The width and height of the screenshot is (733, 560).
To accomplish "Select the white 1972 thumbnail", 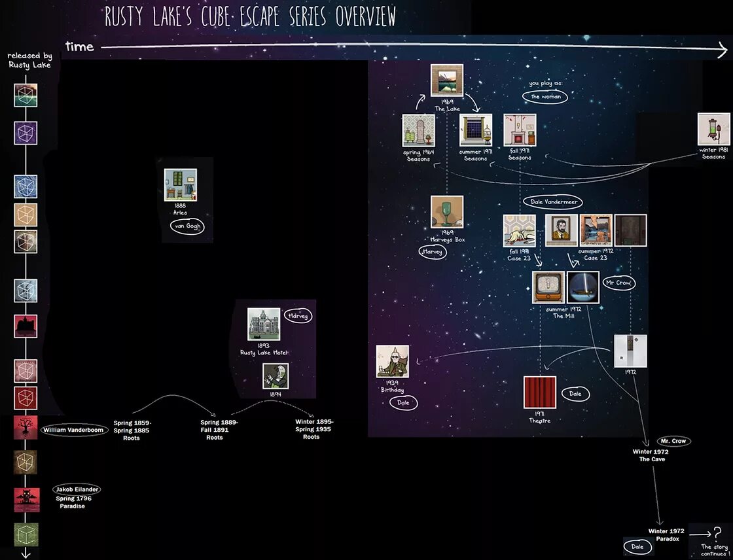I will 631,351.
